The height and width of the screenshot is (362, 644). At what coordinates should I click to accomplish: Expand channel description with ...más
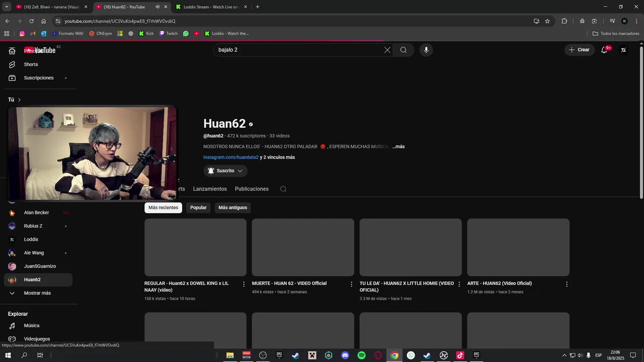pyautogui.click(x=398, y=147)
